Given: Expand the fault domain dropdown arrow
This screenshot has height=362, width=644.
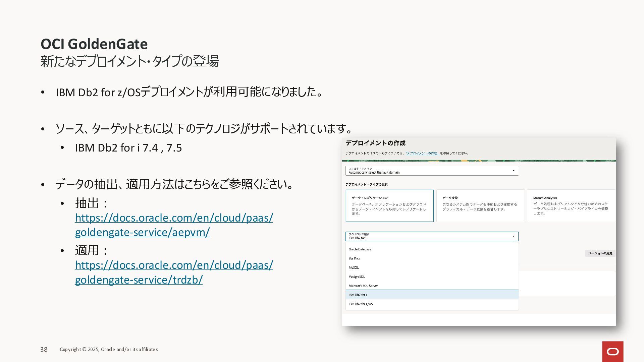Looking at the screenshot, I should [514, 171].
